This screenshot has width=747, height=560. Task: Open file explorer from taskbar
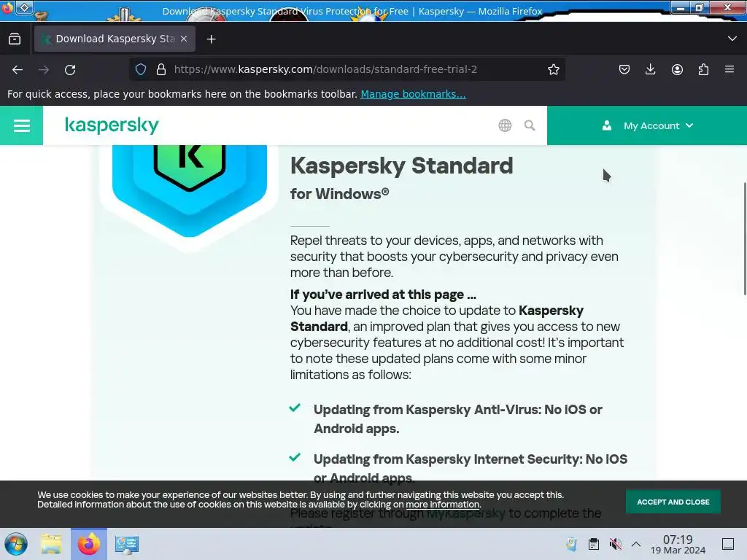tap(52, 544)
